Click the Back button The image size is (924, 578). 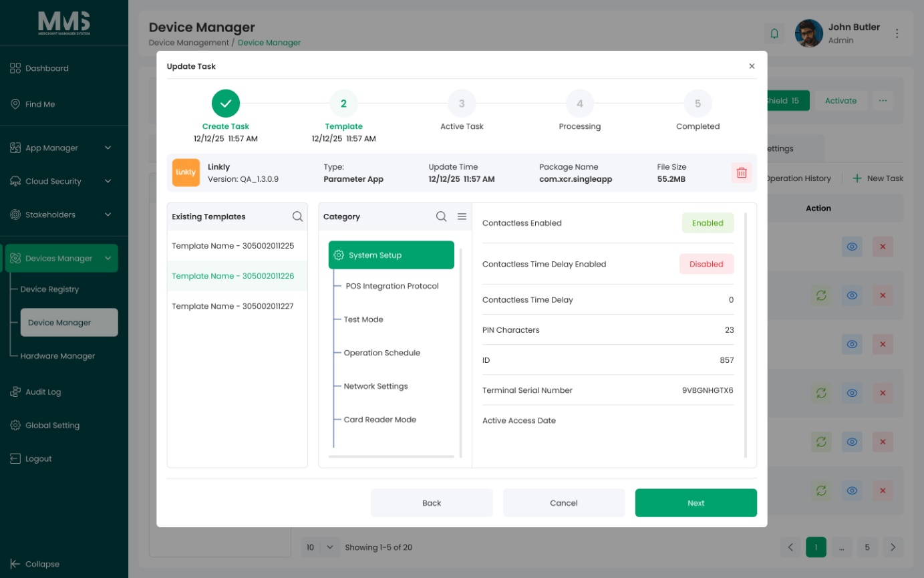(x=432, y=503)
